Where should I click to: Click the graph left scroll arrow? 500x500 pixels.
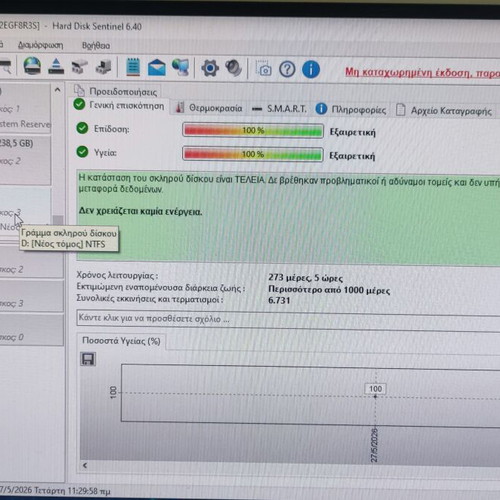(85, 465)
